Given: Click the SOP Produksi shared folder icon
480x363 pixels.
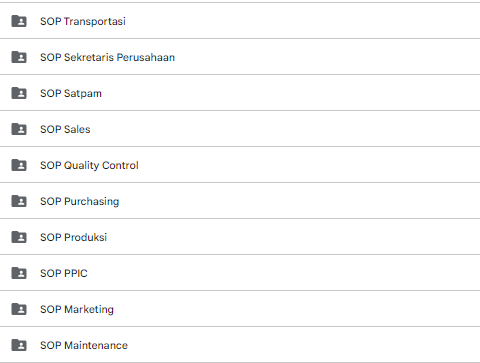Looking at the screenshot, I should (19, 237).
